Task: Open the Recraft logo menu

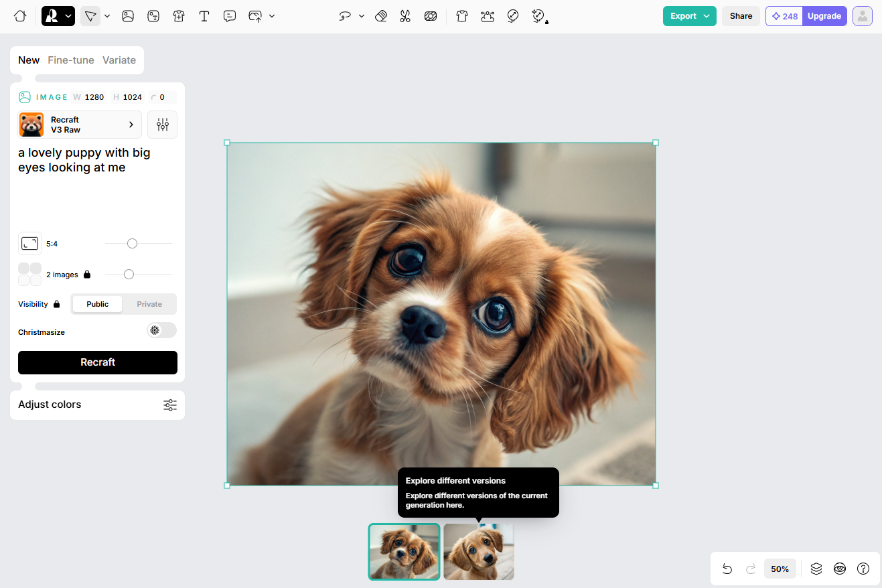Action: pyautogui.click(x=58, y=16)
